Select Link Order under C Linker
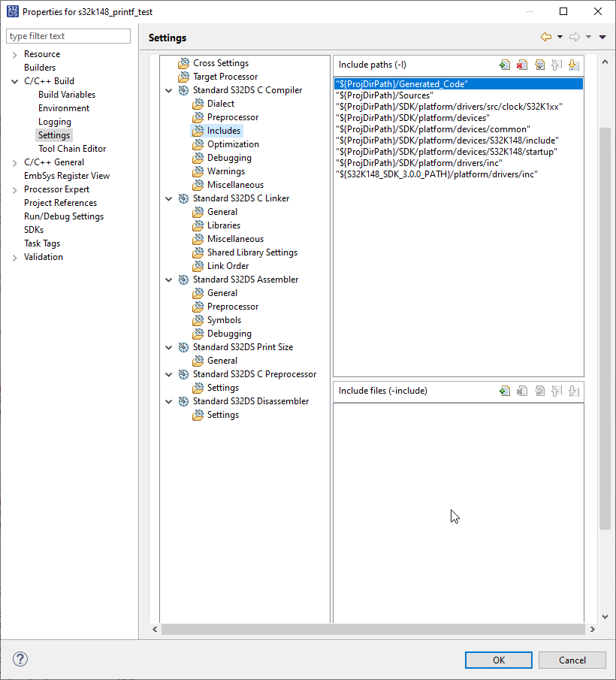The image size is (616, 680). 228,266
